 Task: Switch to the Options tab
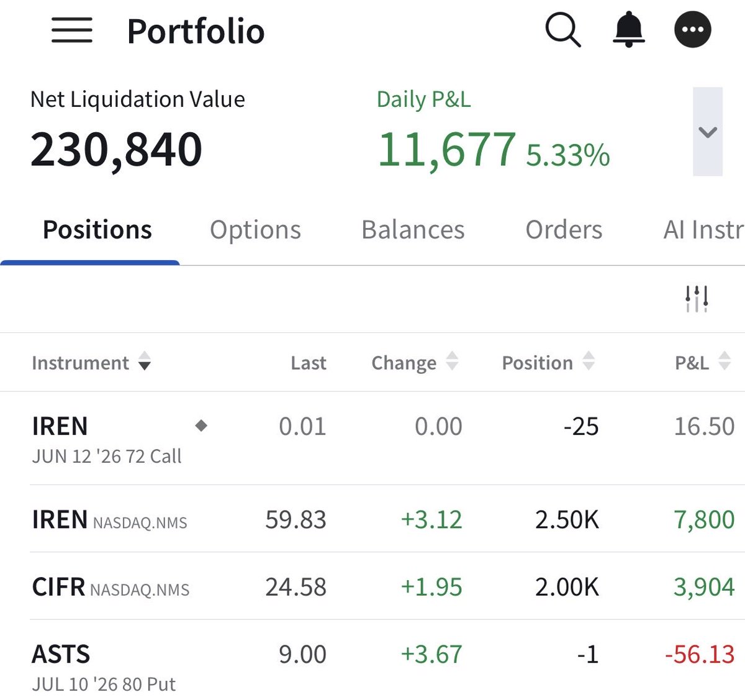click(255, 230)
